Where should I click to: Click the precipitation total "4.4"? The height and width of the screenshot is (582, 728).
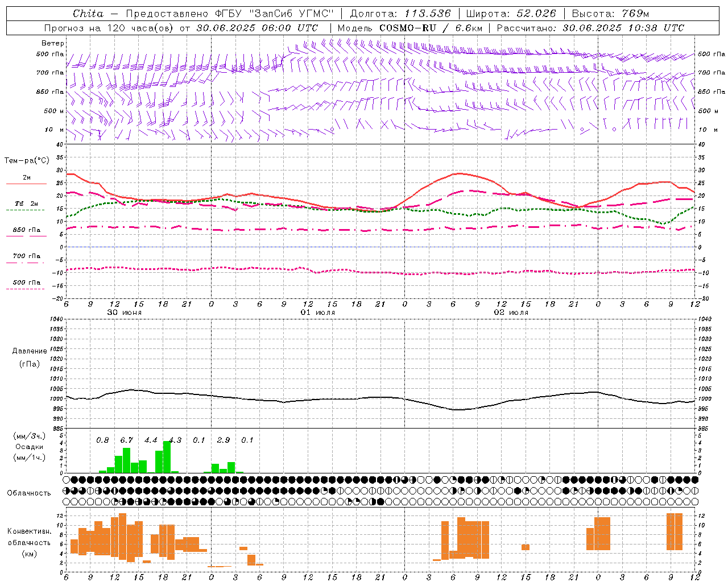[x=151, y=440]
